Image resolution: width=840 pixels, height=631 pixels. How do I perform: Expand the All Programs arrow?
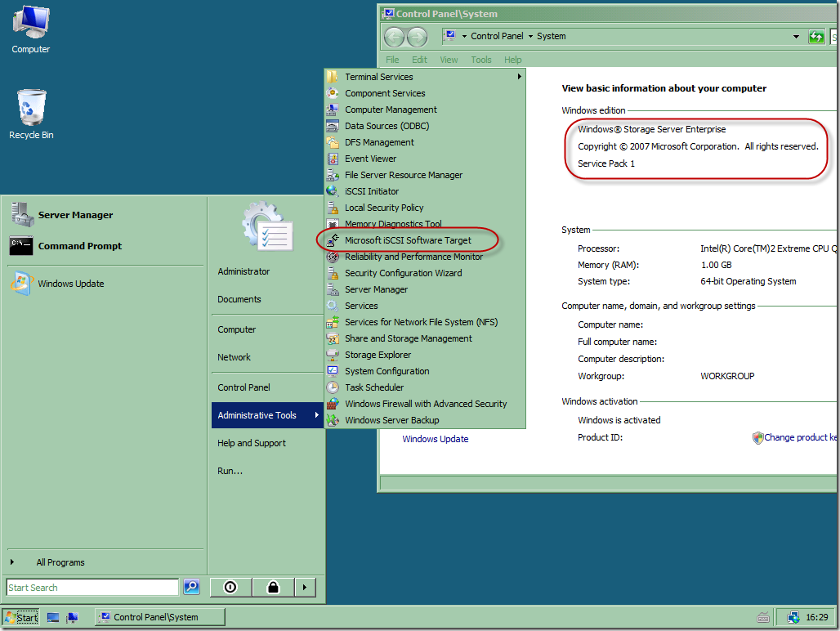11,562
